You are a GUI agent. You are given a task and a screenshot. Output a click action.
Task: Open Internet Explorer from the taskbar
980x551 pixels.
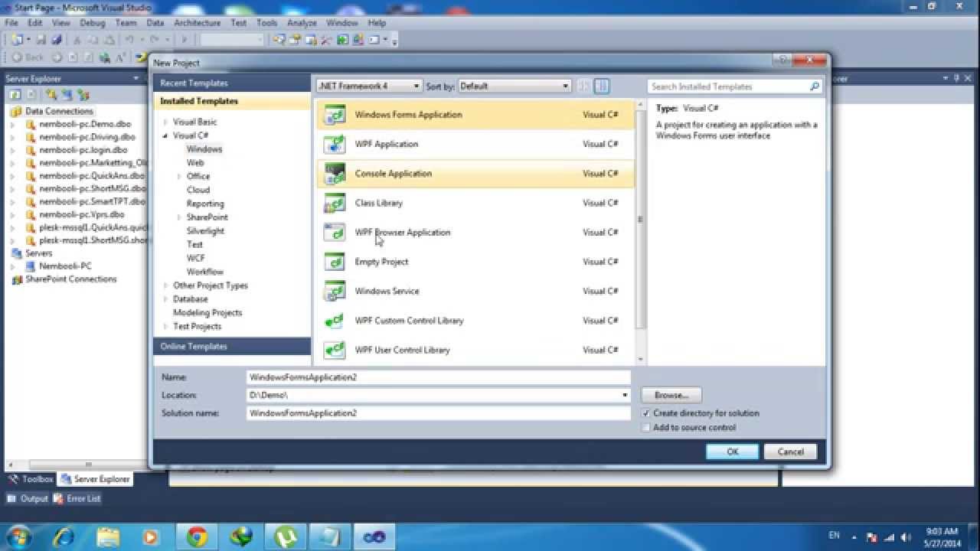(x=64, y=536)
